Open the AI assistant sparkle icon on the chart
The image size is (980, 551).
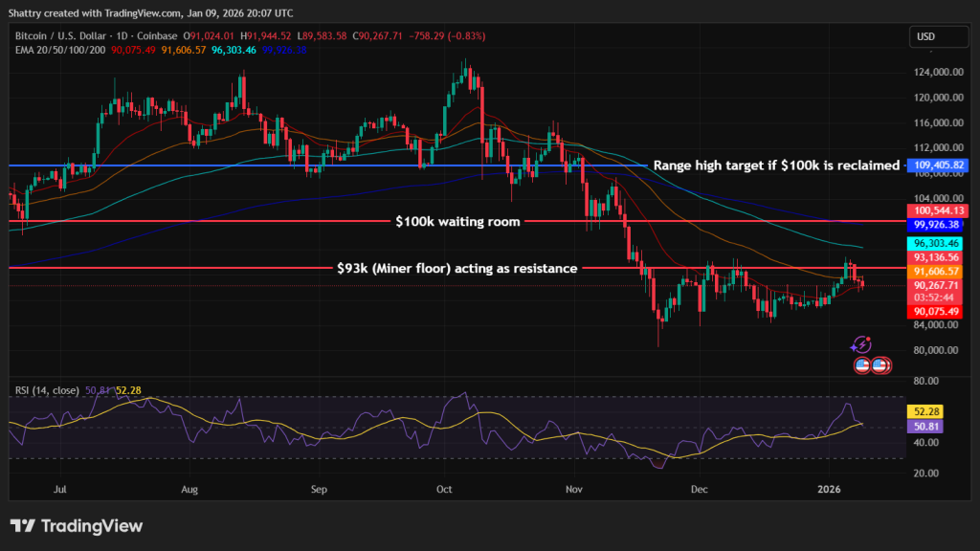(861, 345)
